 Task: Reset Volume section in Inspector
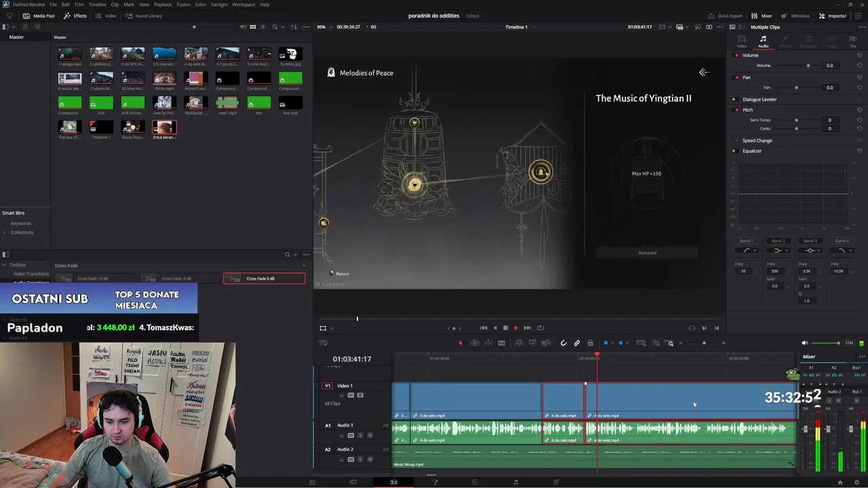pyautogui.click(x=860, y=55)
